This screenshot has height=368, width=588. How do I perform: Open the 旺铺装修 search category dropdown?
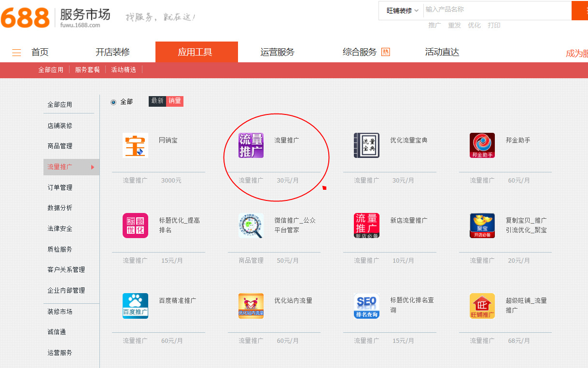[x=402, y=11]
